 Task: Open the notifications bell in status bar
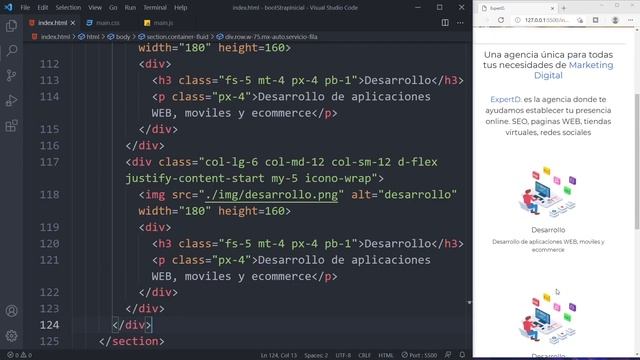(462, 355)
